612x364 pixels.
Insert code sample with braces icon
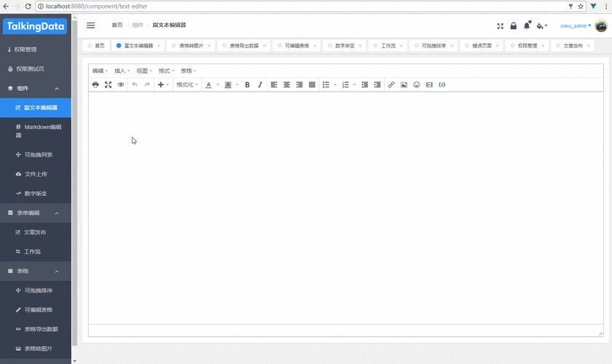pos(442,84)
